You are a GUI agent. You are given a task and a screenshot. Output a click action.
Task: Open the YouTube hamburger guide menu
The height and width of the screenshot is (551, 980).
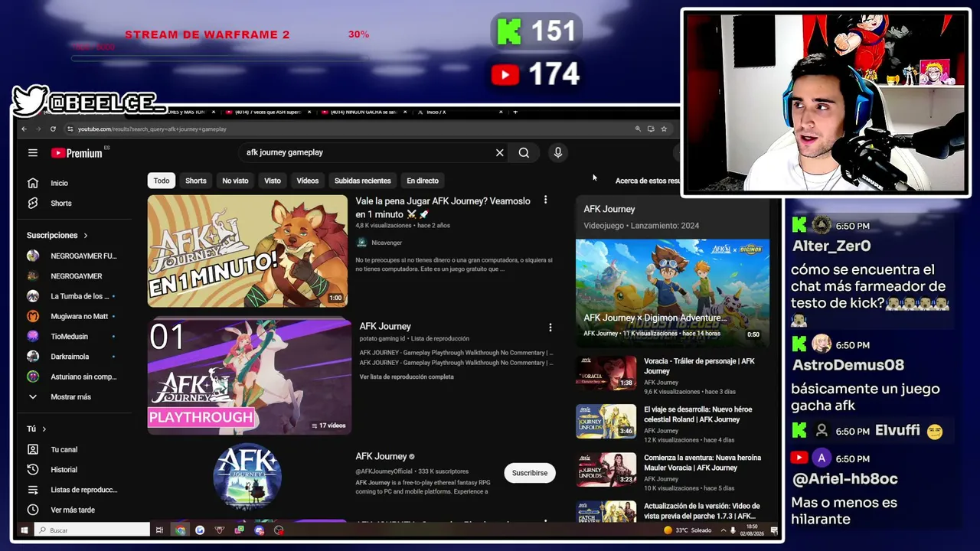click(x=33, y=152)
